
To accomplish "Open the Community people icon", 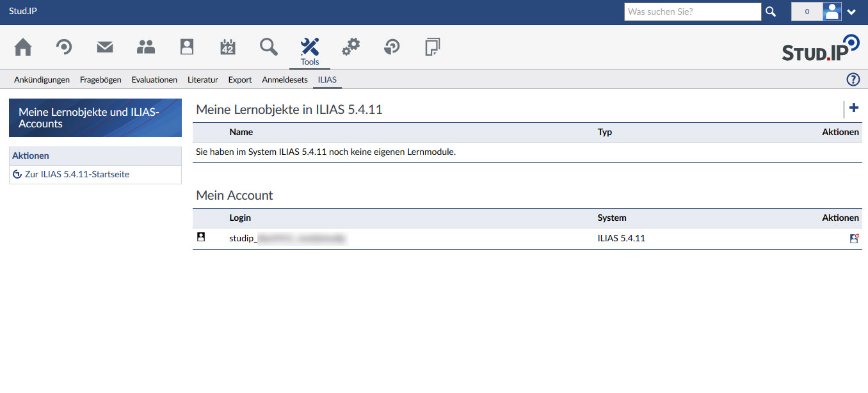I will tap(146, 47).
